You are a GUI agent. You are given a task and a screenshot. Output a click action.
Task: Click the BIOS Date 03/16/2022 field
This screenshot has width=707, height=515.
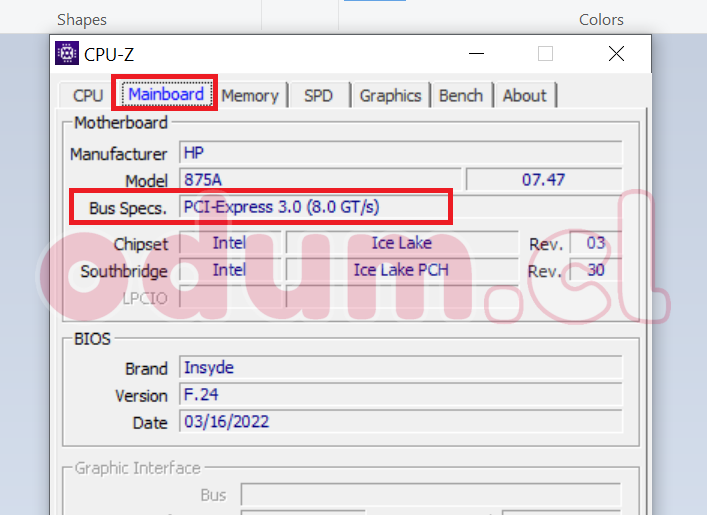click(400, 422)
